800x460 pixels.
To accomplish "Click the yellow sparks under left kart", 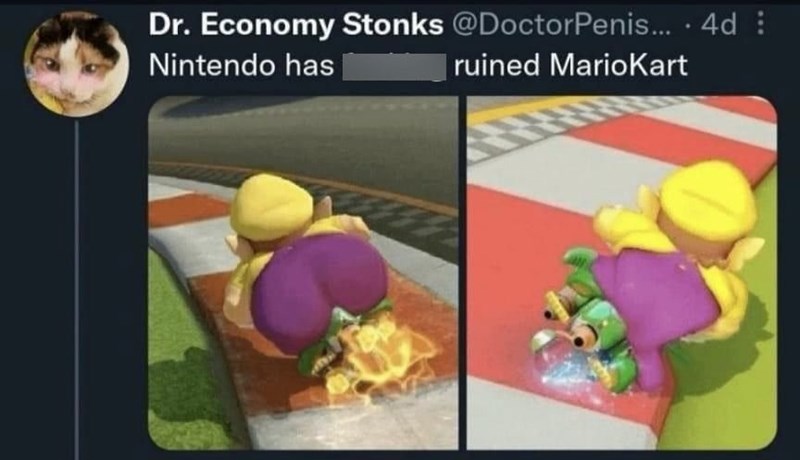I will [x=378, y=360].
